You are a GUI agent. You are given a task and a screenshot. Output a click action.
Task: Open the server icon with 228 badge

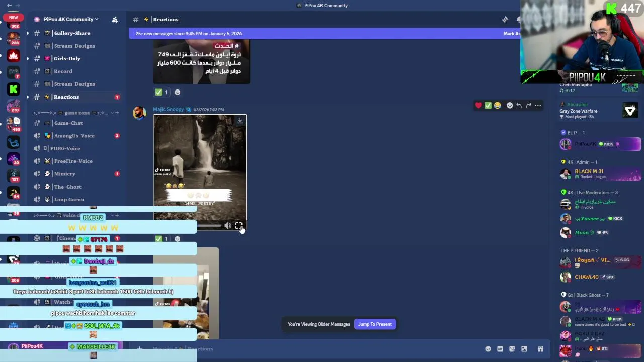[x=14, y=38]
